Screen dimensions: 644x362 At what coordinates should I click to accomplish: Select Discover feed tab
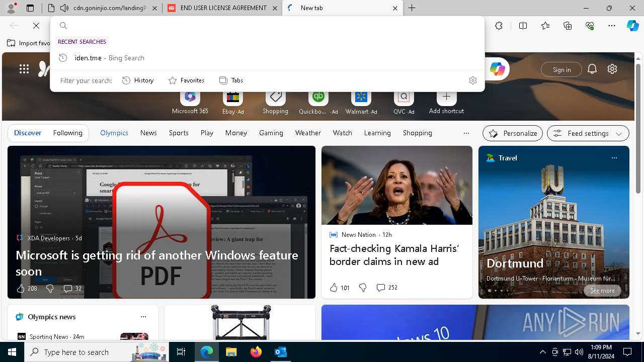click(28, 133)
